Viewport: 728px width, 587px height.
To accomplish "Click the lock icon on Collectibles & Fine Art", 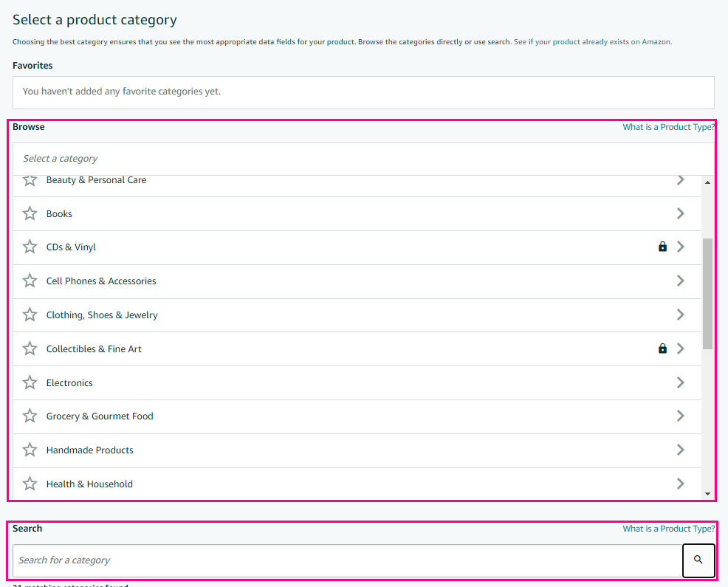I will pyautogui.click(x=662, y=349).
